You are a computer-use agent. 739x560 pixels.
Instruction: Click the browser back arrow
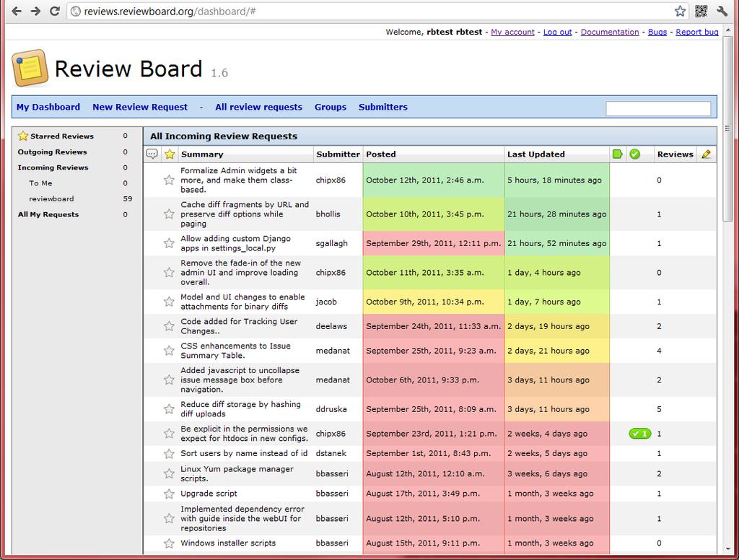click(x=17, y=11)
